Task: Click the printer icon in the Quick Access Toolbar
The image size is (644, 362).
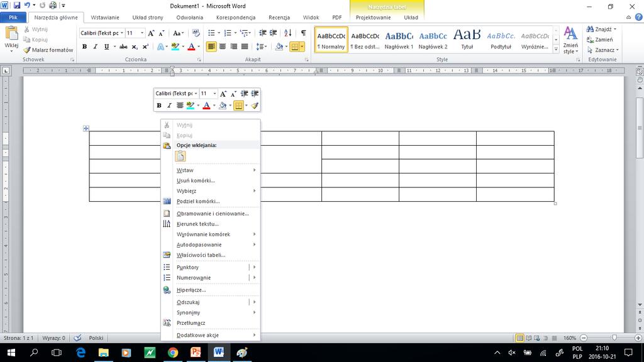Action: click(53, 6)
